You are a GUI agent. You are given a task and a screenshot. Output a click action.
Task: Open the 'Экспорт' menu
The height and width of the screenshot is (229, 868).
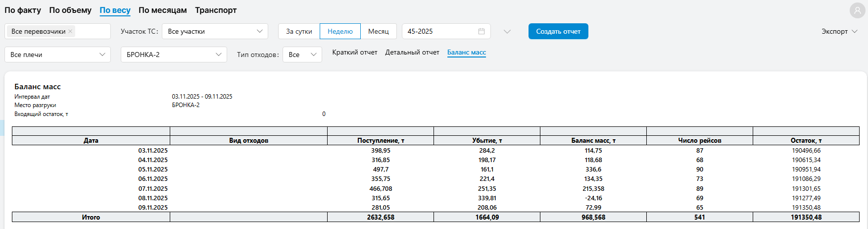(839, 31)
